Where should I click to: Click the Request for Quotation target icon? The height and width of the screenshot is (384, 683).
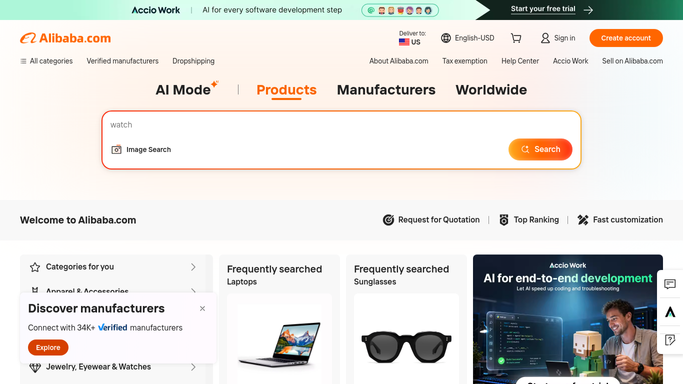[x=388, y=220]
